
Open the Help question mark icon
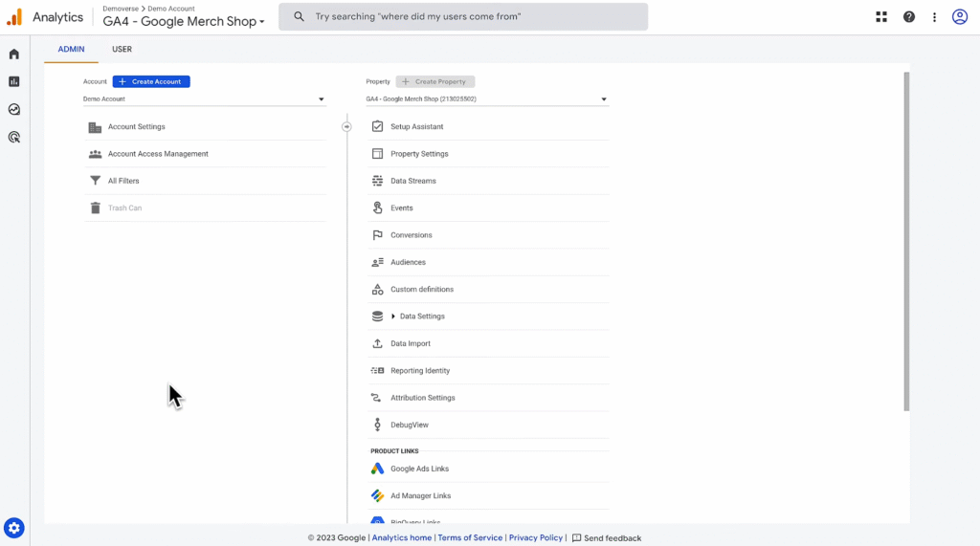tap(909, 17)
